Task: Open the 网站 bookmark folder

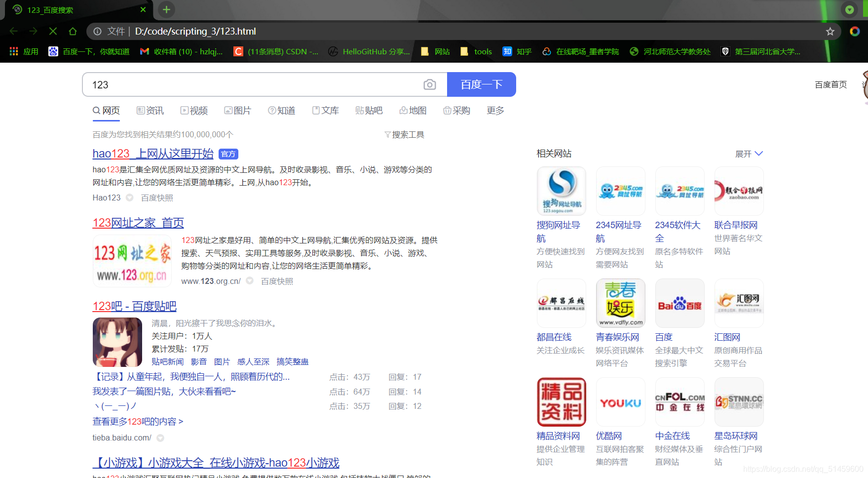Action: (x=435, y=51)
